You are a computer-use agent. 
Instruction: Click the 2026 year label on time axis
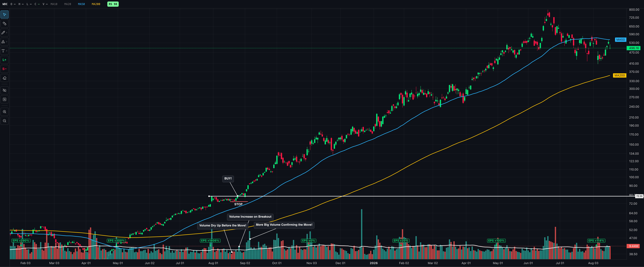(374, 263)
